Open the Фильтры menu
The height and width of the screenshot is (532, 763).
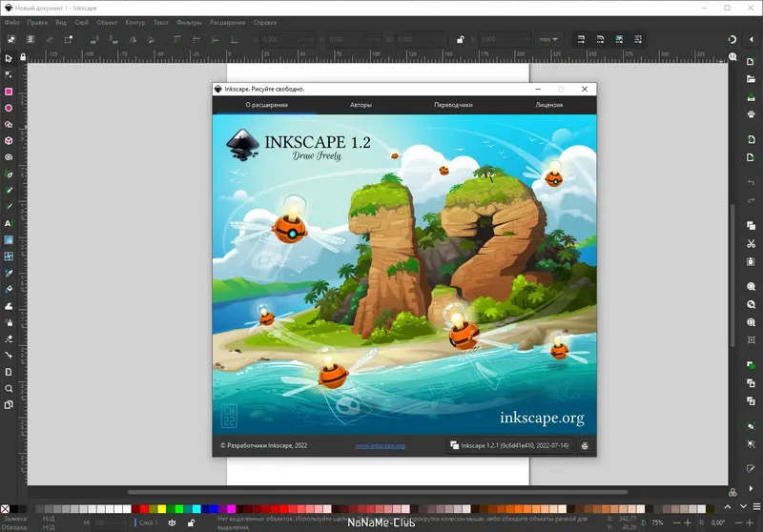(x=189, y=22)
